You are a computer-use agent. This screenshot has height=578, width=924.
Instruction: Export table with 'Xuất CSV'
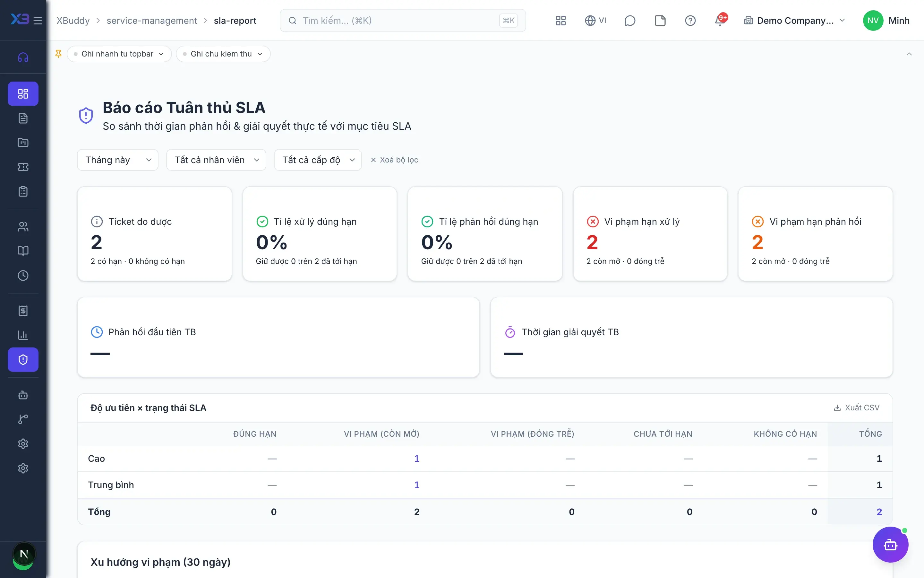tap(856, 407)
